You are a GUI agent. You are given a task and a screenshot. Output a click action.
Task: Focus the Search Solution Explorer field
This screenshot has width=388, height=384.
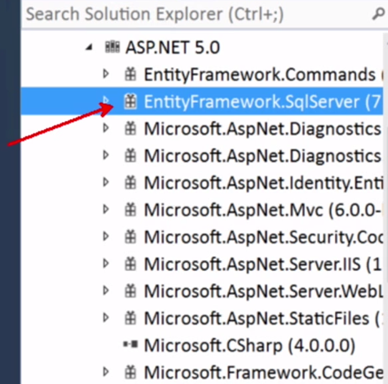(x=197, y=15)
